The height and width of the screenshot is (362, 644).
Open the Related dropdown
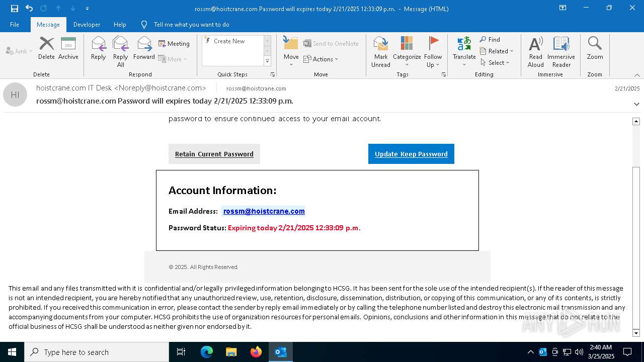click(x=497, y=51)
